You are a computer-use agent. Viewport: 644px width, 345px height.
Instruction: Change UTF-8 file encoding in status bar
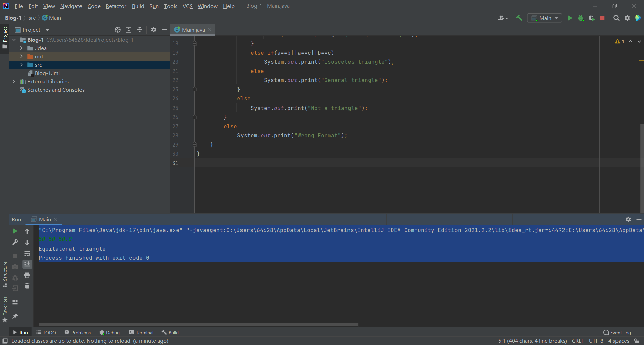tap(596, 341)
